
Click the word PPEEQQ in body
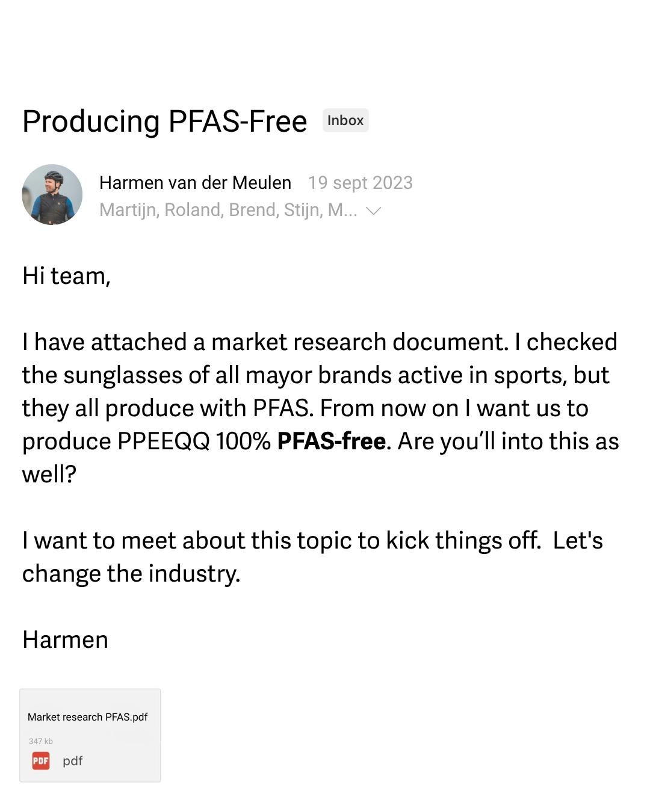point(164,441)
